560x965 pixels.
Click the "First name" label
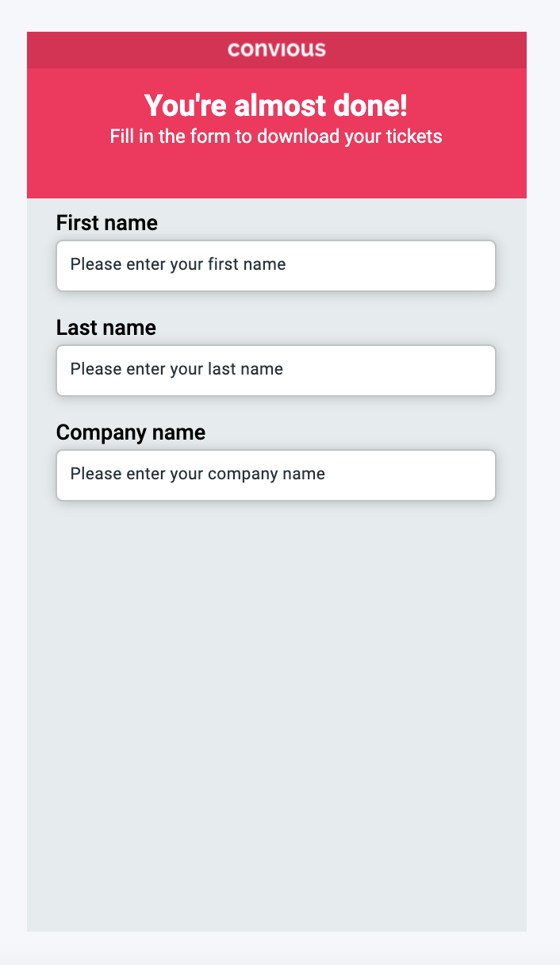coord(107,224)
